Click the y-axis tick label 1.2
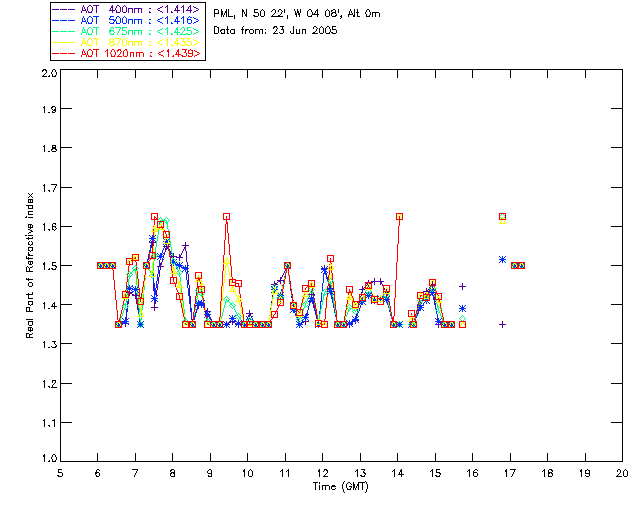This screenshot has width=640, height=512. tap(49, 384)
